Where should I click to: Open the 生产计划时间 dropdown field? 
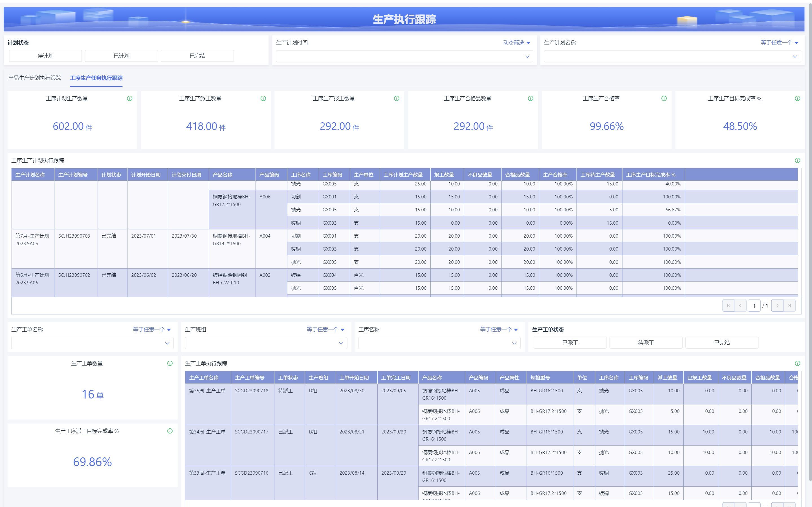(x=404, y=56)
